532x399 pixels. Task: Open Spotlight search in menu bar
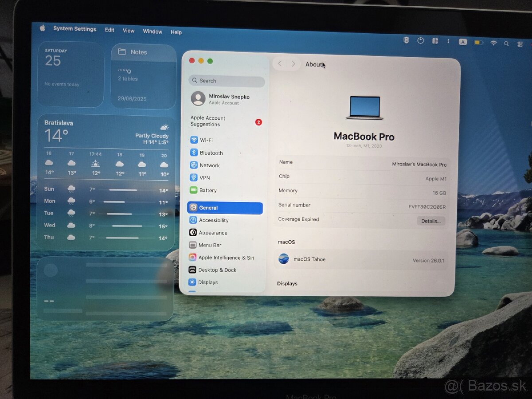[x=506, y=43]
